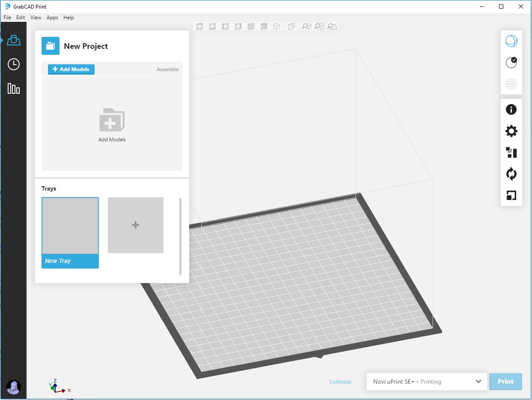Click the Estimate link

[340, 382]
